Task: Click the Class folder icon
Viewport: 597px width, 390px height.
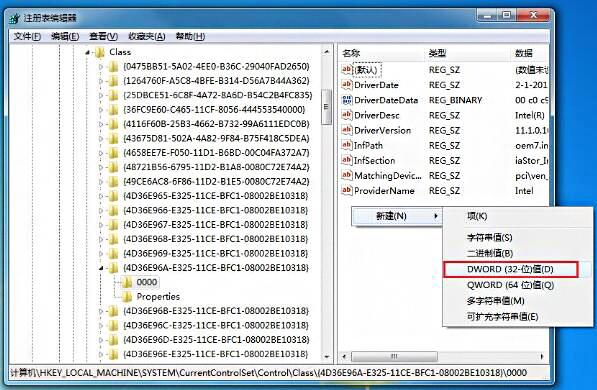Action: (x=100, y=52)
